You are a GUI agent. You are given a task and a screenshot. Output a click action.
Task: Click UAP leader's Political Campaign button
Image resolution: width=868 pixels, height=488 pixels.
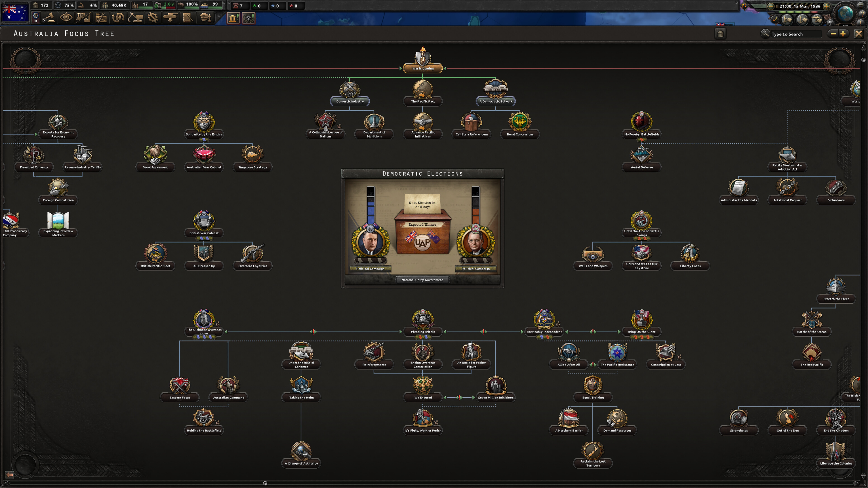tap(370, 269)
